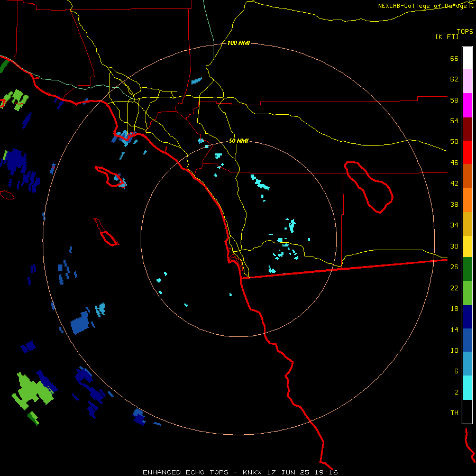Select the cyan legend swatch
Viewport: 476px width, 476px height.
[x=467, y=388]
